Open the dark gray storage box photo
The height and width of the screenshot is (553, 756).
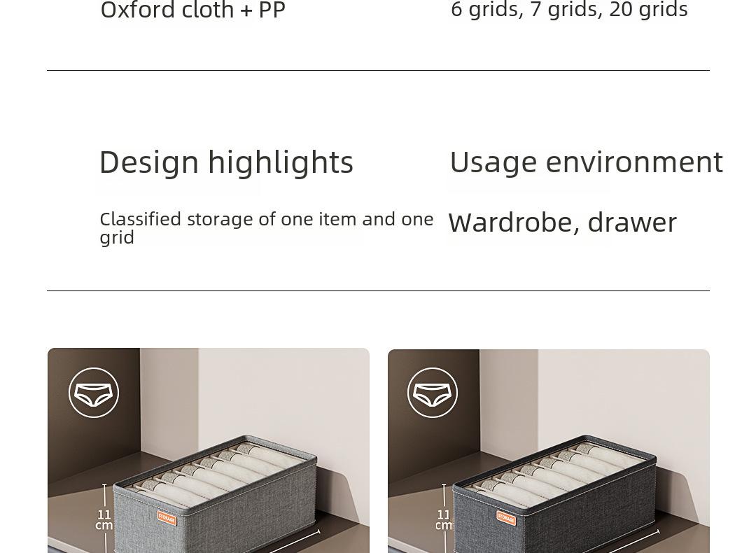[549, 451]
